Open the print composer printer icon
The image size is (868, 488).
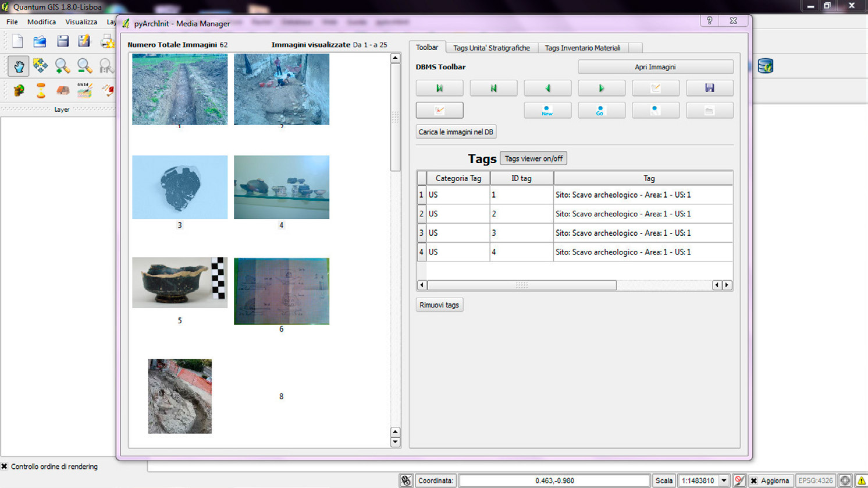coord(107,41)
